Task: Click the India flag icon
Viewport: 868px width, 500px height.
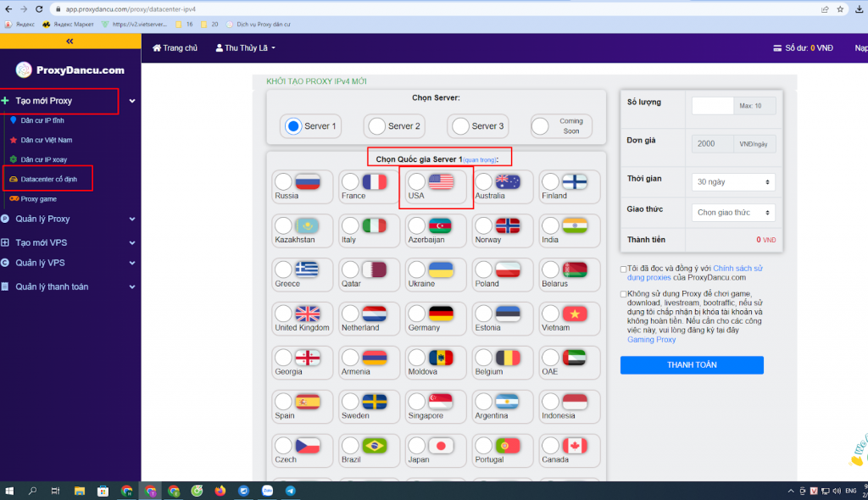Action: point(575,226)
